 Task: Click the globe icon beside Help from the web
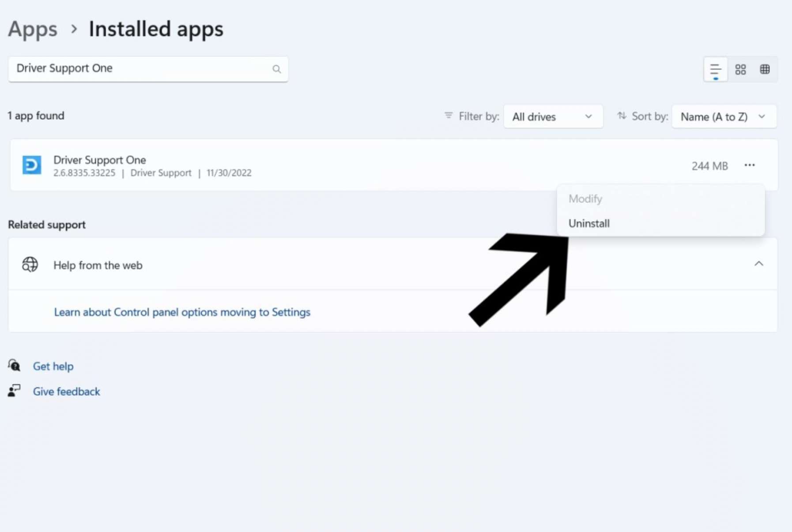tap(30, 264)
